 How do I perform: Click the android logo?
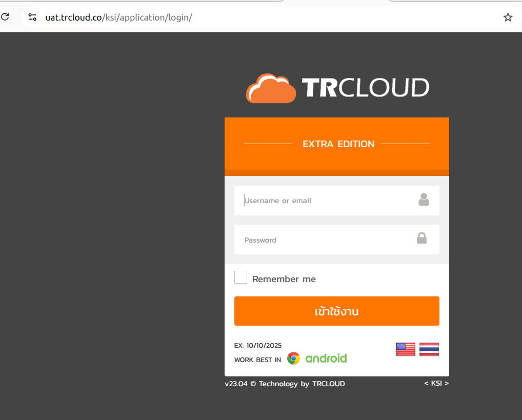pos(326,358)
